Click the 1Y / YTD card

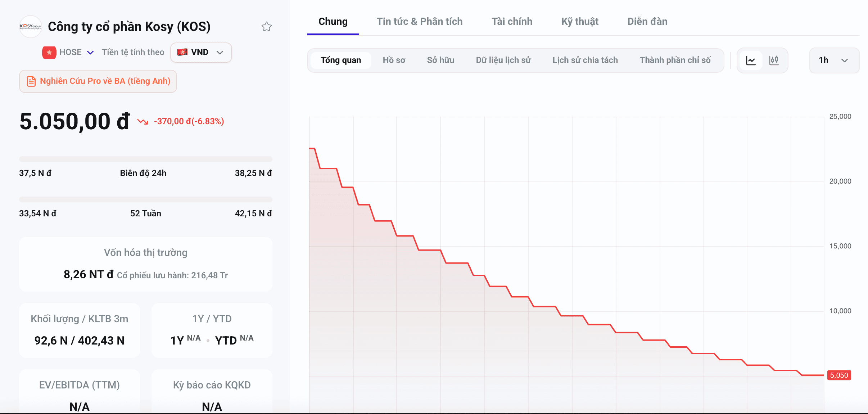(x=212, y=330)
